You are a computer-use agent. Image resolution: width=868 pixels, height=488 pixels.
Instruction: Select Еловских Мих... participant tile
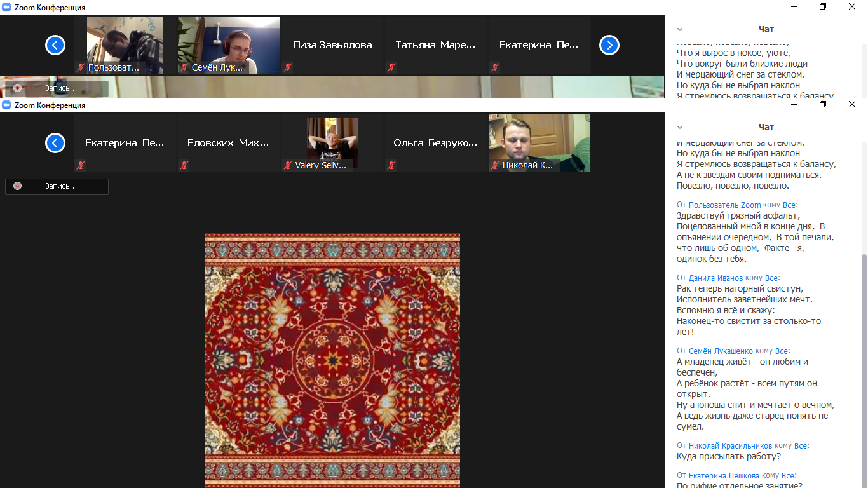229,143
